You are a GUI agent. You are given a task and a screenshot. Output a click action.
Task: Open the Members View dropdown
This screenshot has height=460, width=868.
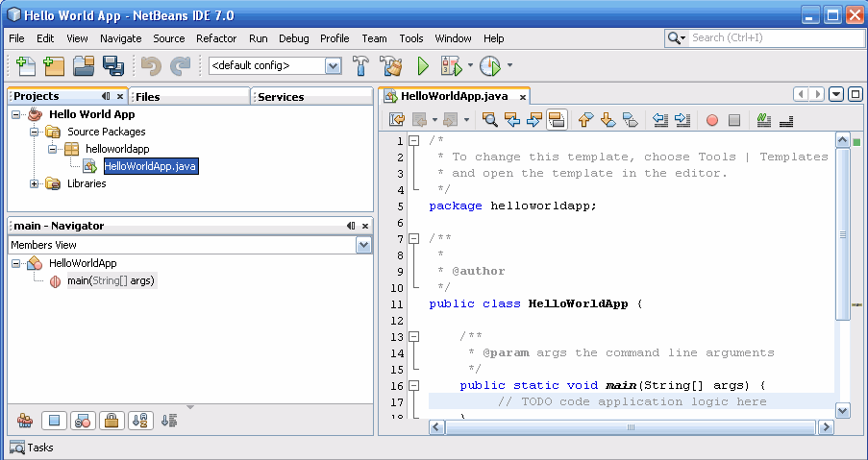tap(363, 245)
